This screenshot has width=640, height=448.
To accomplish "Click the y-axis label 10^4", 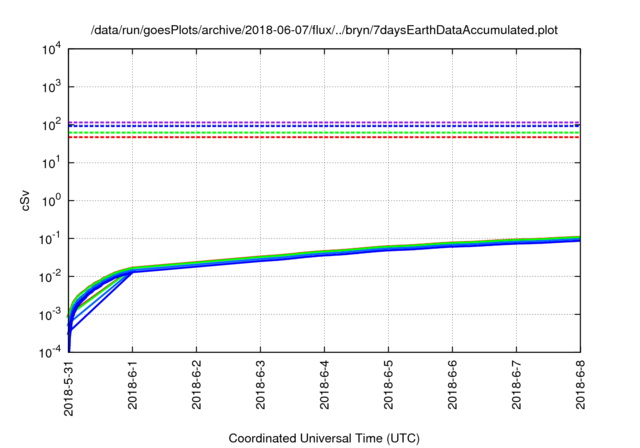I will [51, 49].
